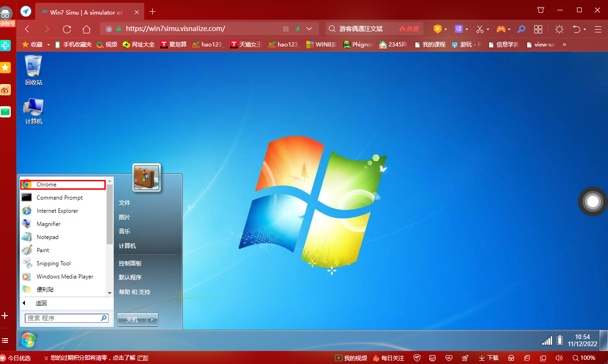This screenshot has height=364, width=608.
Task: Show more bookmarks with the » chevron
Action: 564,45
